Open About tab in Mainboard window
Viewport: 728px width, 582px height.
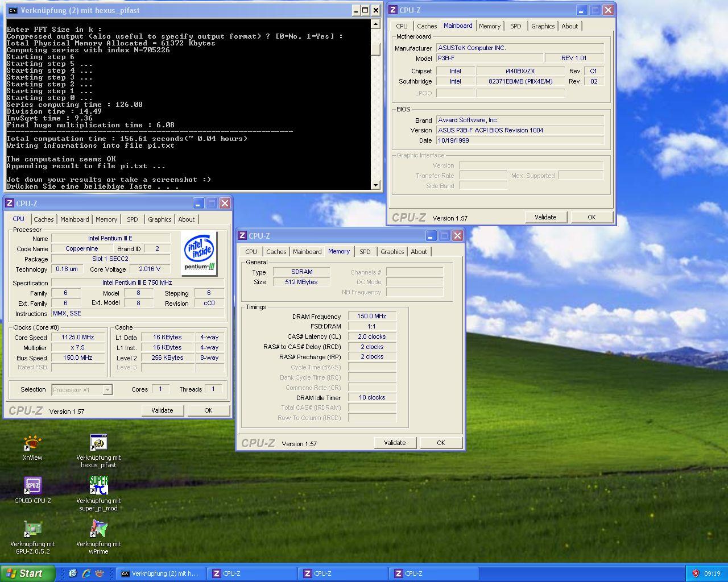pyautogui.click(x=570, y=26)
